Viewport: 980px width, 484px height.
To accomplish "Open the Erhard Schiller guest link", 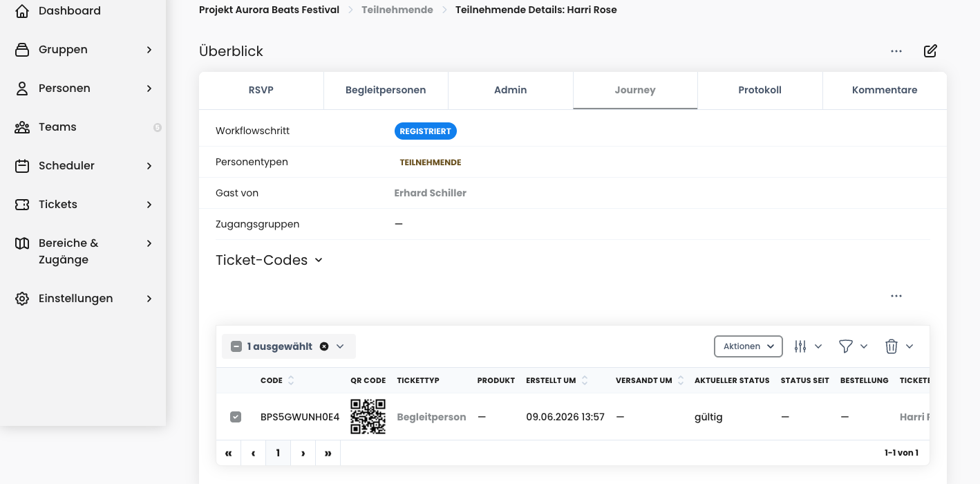I will coord(431,194).
